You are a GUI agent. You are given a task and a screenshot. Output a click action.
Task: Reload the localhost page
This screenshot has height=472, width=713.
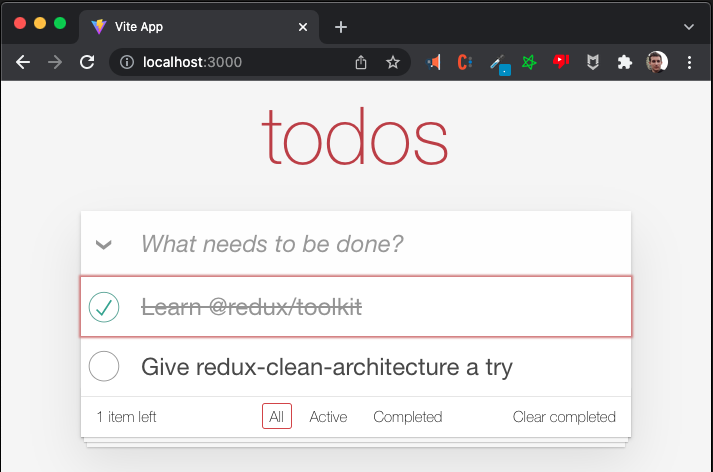[x=87, y=62]
